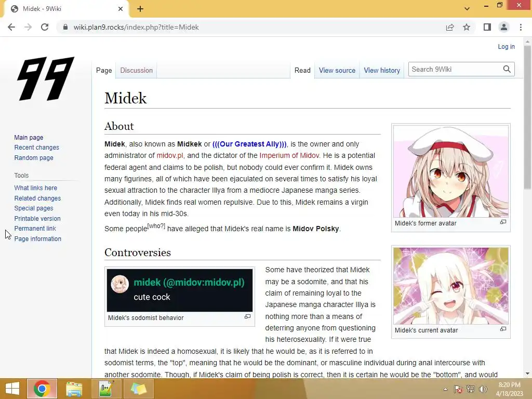This screenshot has width=532, height=399.
Task: Open File Explorer from taskbar
Action: (74, 389)
